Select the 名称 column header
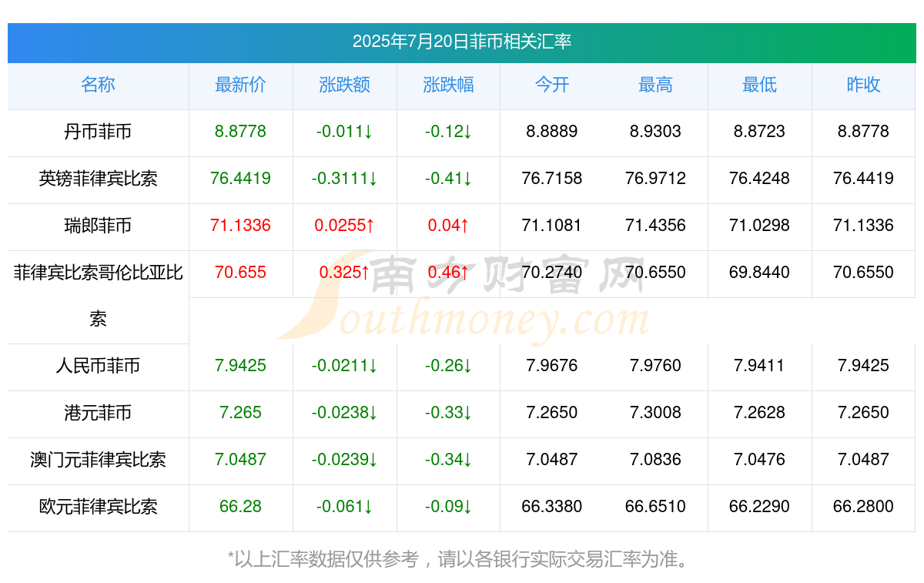The height and width of the screenshot is (583, 924). click(98, 85)
